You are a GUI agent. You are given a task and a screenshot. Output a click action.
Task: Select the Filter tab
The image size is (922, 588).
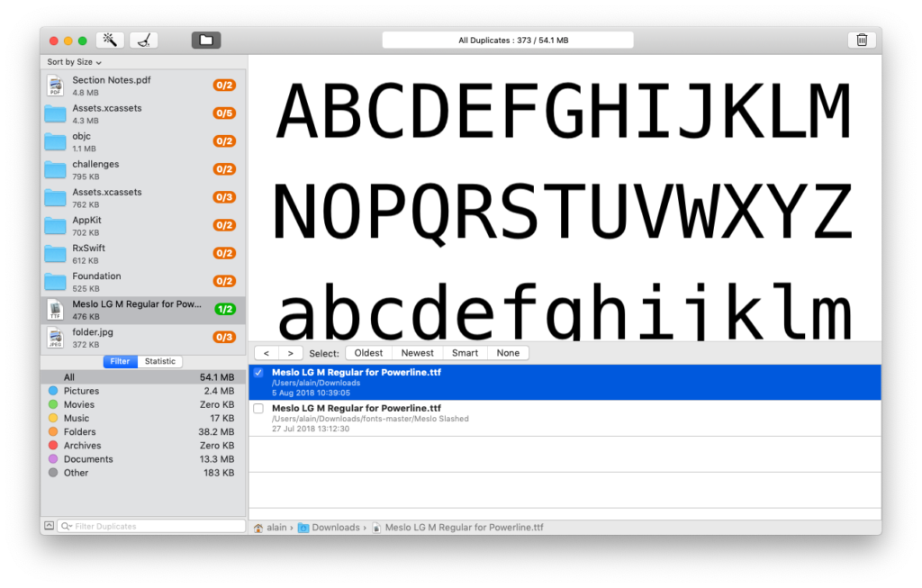pos(120,361)
